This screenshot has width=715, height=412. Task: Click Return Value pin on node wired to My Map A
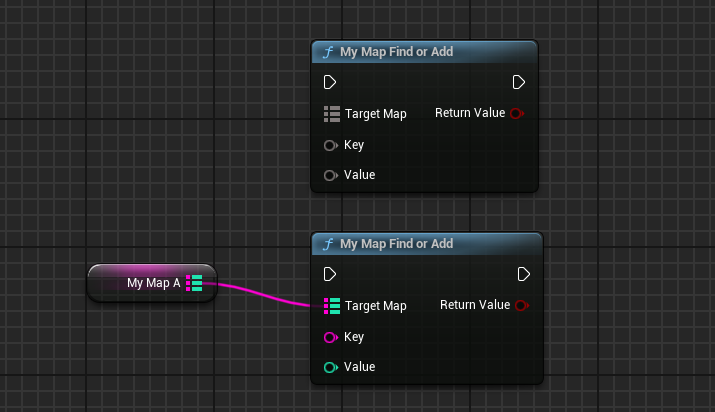(x=521, y=305)
